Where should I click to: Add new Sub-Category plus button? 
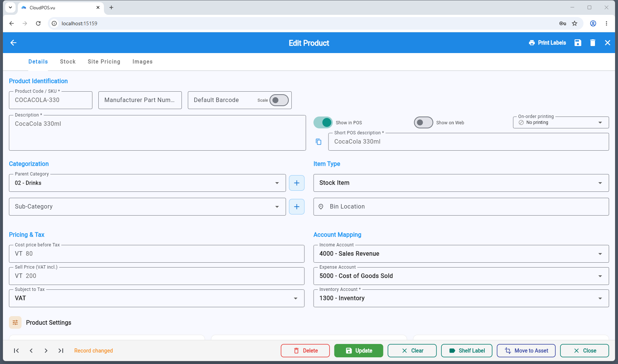(297, 207)
